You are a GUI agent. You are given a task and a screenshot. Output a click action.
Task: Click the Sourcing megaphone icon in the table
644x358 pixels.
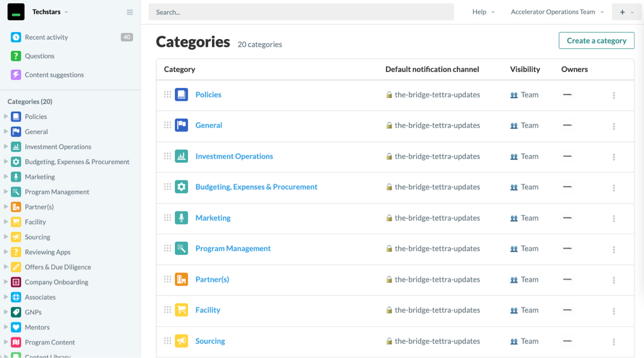[x=181, y=340]
